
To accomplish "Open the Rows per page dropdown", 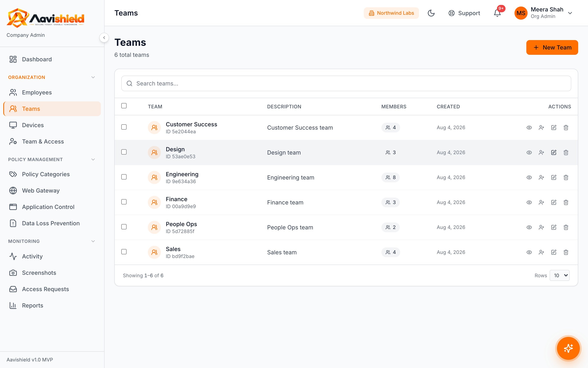I will pos(560,276).
